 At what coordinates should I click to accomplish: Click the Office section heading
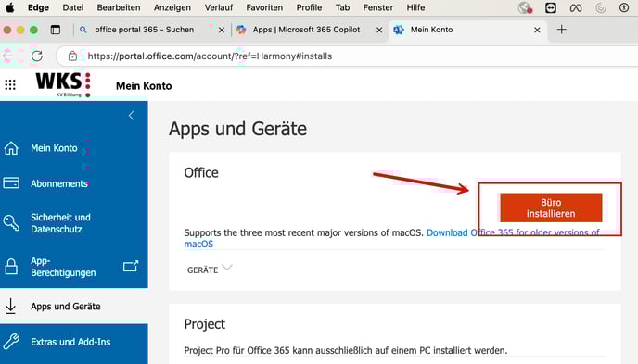pyautogui.click(x=201, y=172)
